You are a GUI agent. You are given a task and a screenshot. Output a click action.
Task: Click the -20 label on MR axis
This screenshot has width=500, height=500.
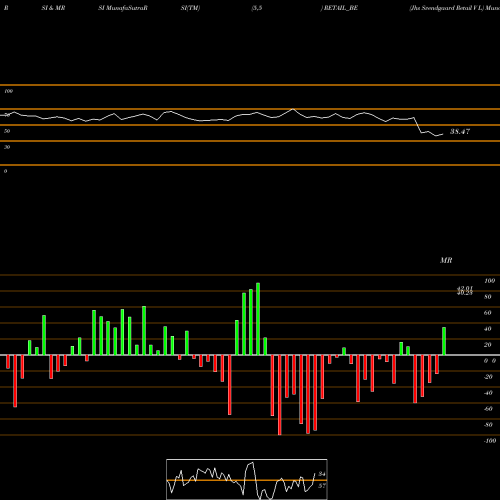[x=488, y=377]
